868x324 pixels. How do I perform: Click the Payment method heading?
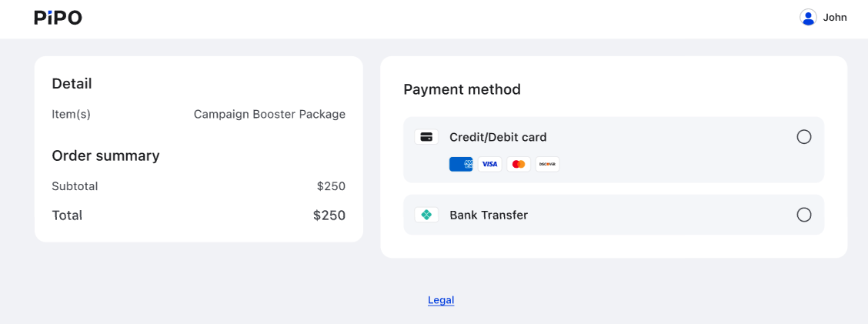462,89
